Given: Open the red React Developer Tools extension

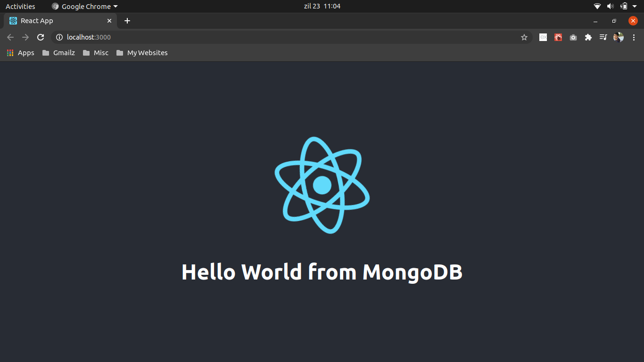Looking at the screenshot, I should [558, 37].
